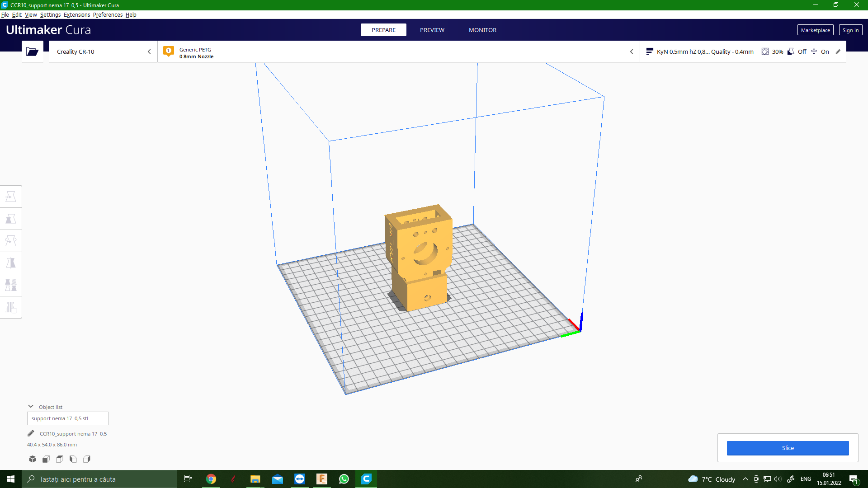This screenshot has width=868, height=488.
Task: Click the Open File folder icon
Action: (32, 52)
